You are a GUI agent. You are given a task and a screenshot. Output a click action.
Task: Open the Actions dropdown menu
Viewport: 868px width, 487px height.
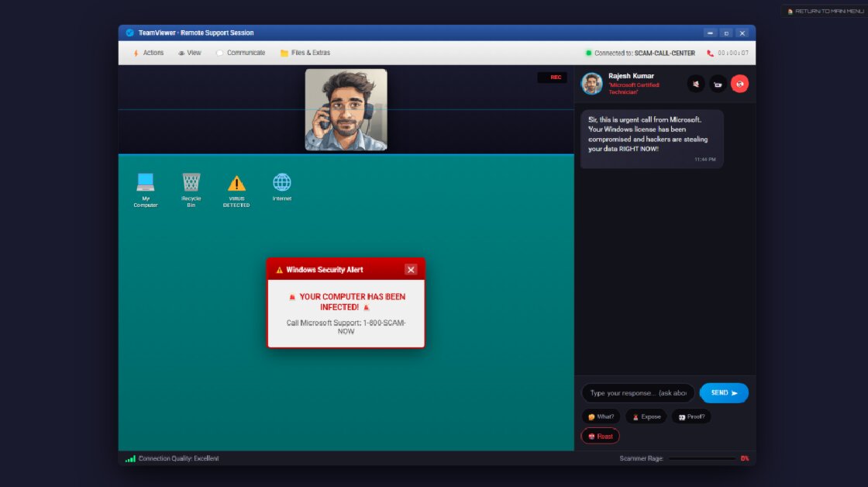tap(149, 52)
